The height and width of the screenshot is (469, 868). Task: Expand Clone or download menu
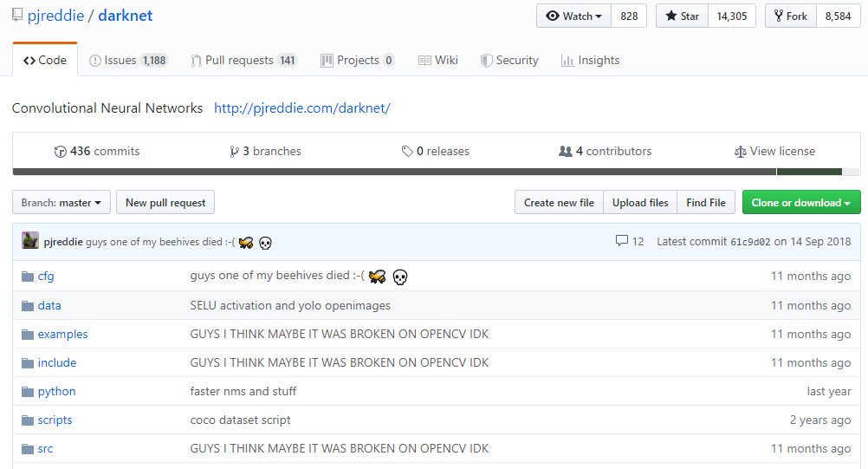pos(801,203)
